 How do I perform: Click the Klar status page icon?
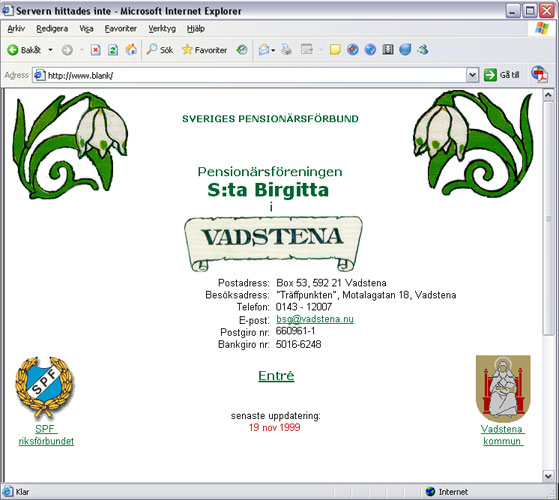tap(7, 491)
